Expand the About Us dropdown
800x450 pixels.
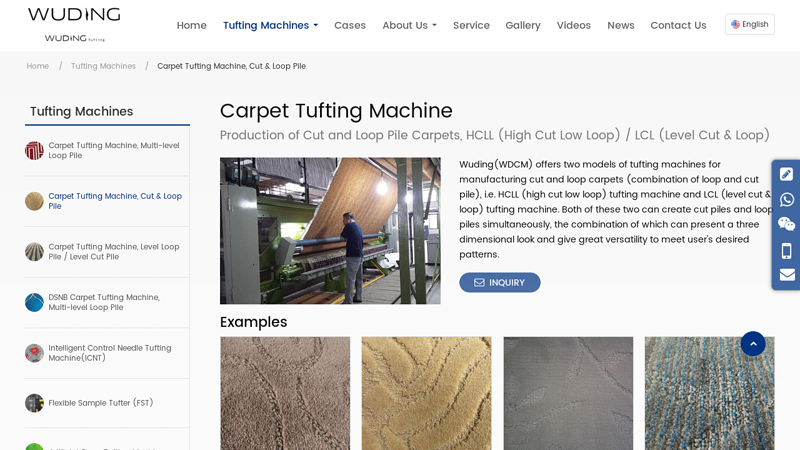click(x=409, y=25)
